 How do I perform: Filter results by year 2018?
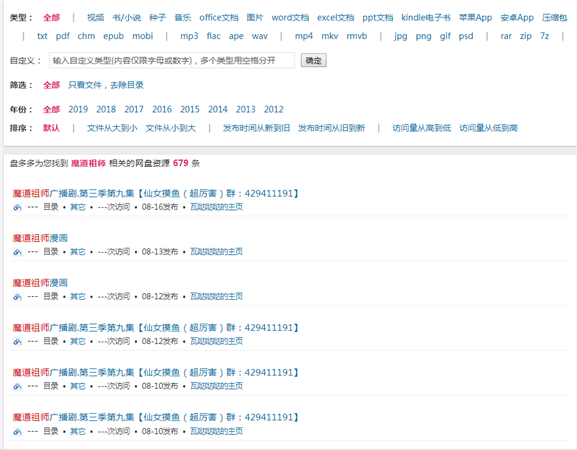(x=106, y=109)
